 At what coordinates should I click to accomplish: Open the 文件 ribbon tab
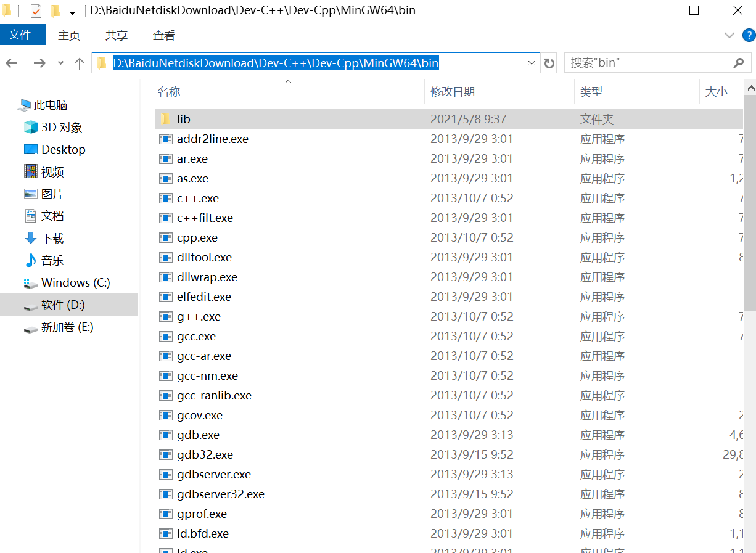click(x=22, y=35)
